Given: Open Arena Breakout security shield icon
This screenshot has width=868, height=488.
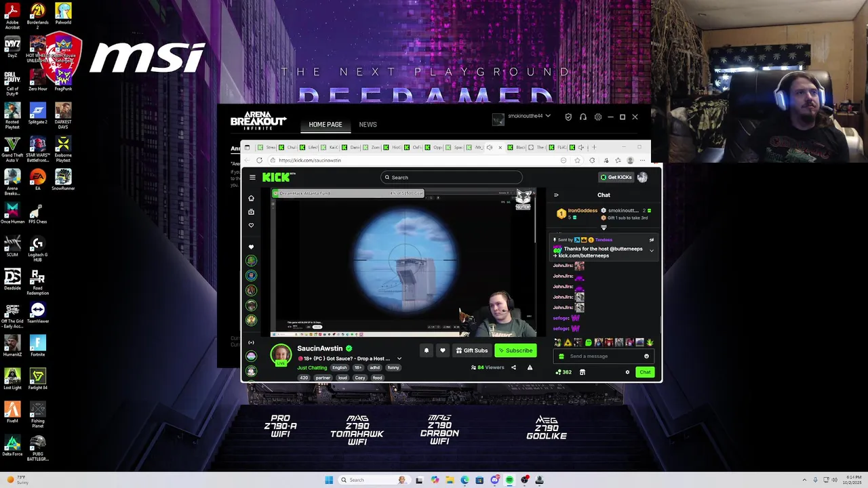Looking at the screenshot, I should (568, 117).
